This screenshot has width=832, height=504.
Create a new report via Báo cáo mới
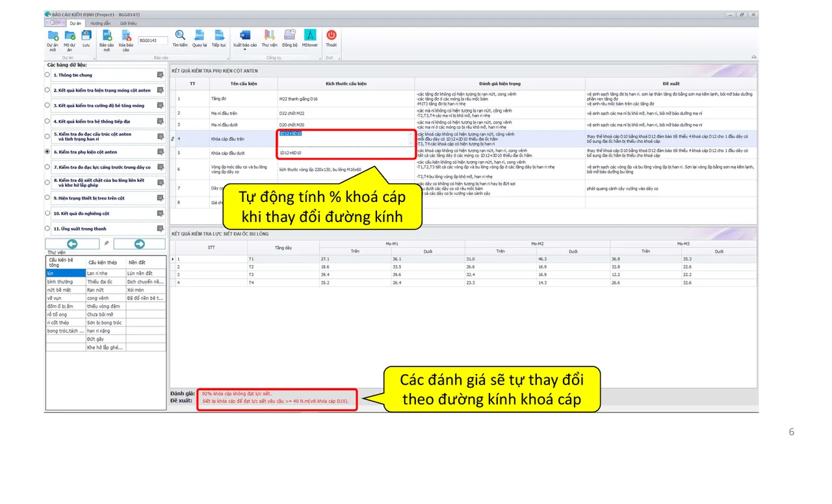click(x=107, y=40)
